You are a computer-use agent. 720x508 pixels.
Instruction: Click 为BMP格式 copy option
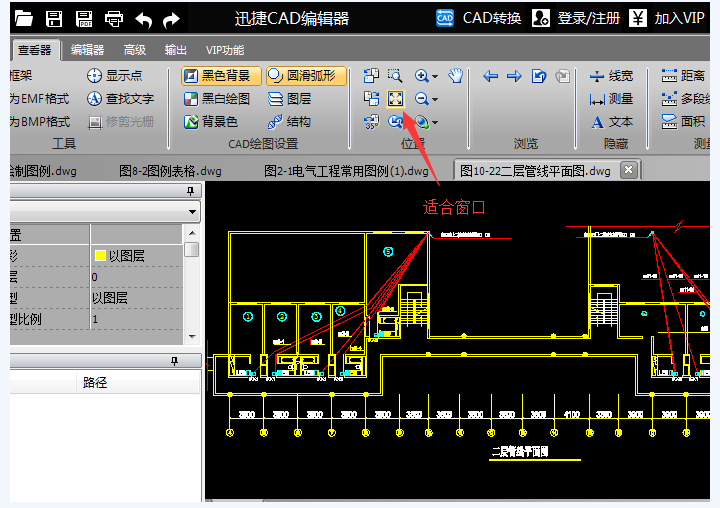tap(39, 122)
